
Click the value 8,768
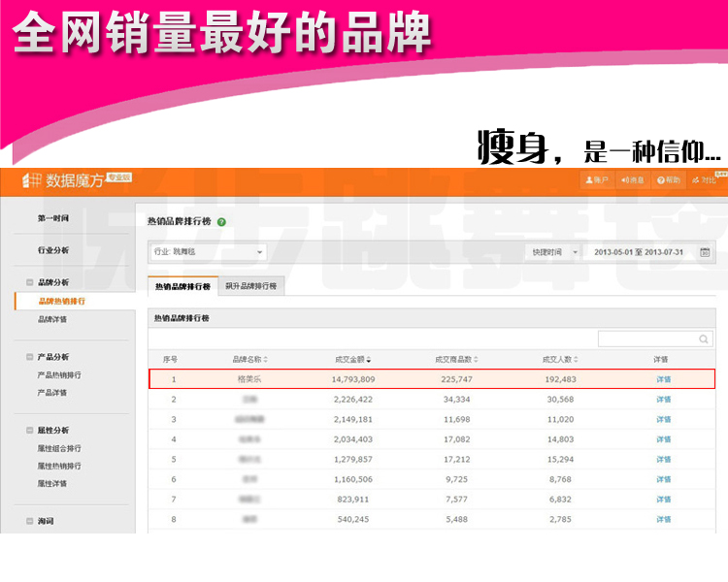pos(560,479)
